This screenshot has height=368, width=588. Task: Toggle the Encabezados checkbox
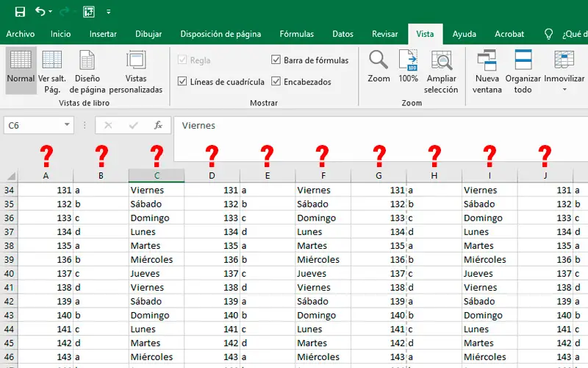[276, 81]
